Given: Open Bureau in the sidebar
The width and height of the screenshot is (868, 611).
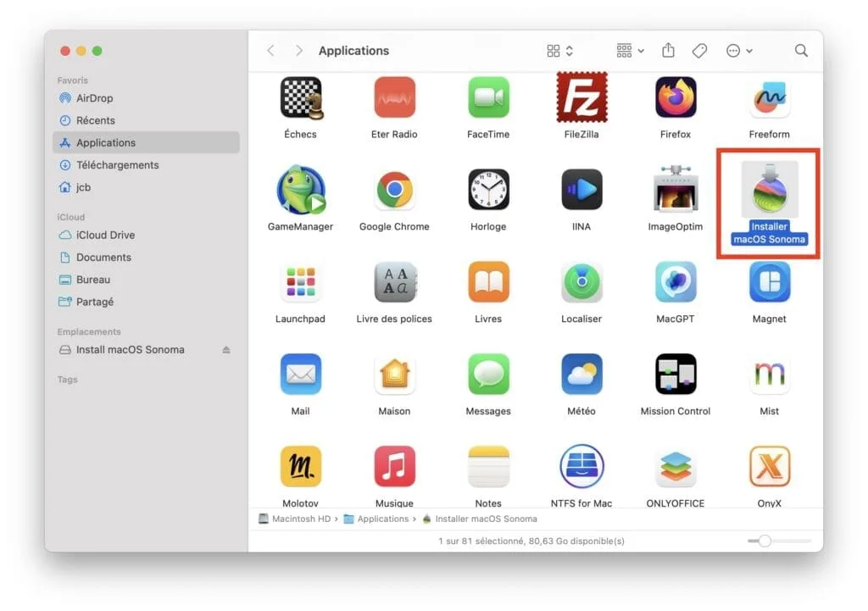Looking at the screenshot, I should click(x=146, y=280).
